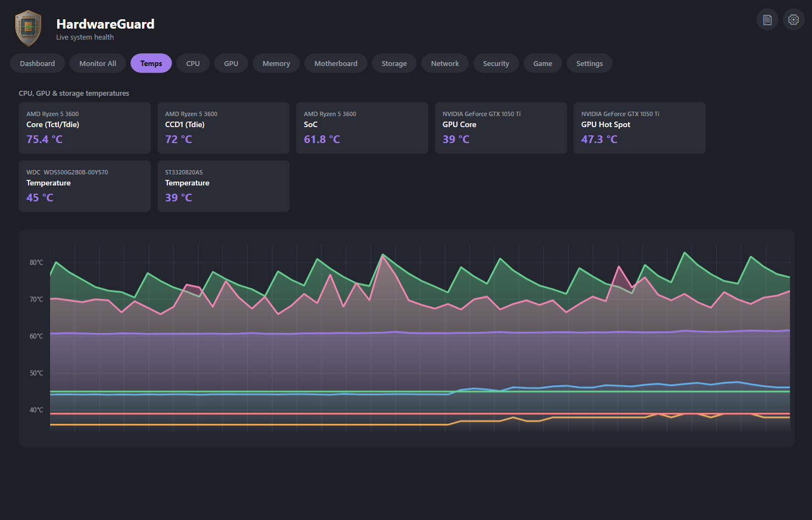Click the 80°C axis label
812x520 pixels.
36,262
